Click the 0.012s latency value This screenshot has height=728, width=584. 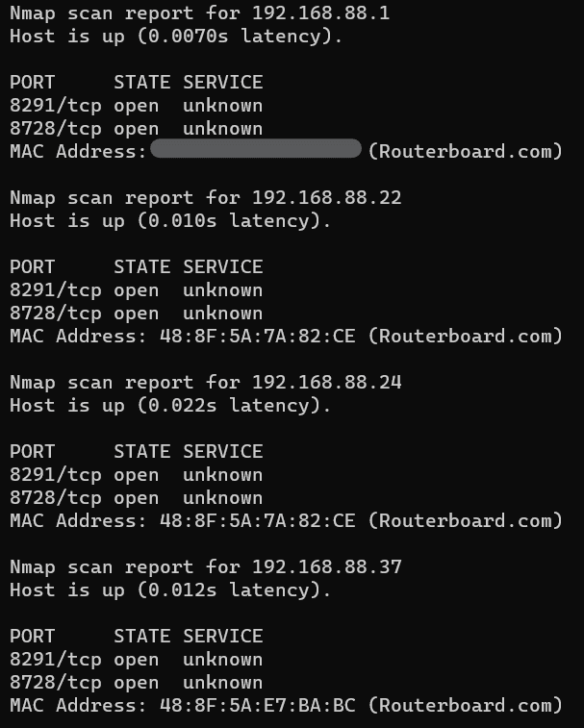(x=181, y=590)
